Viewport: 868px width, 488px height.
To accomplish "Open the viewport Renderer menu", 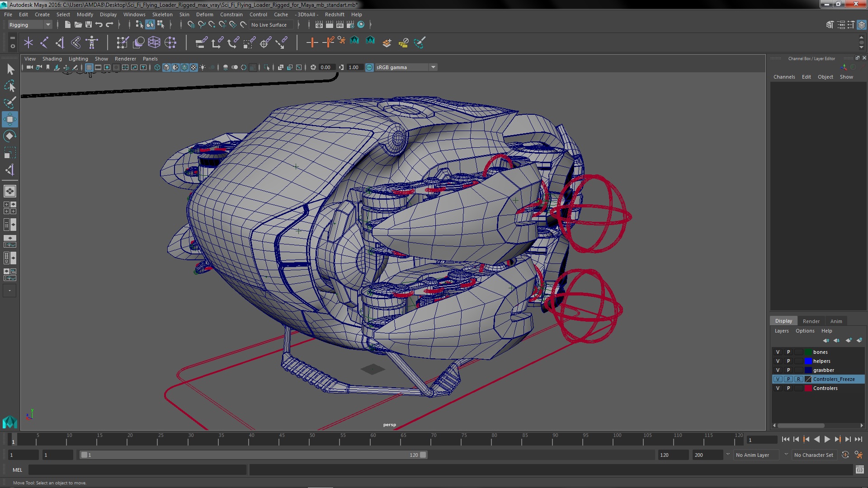I will point(125,59).
